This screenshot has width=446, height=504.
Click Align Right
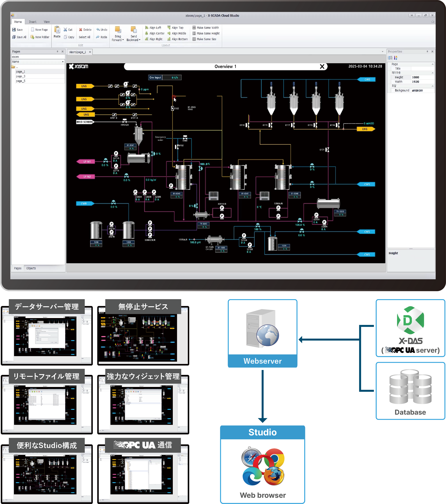pos(154,39)
